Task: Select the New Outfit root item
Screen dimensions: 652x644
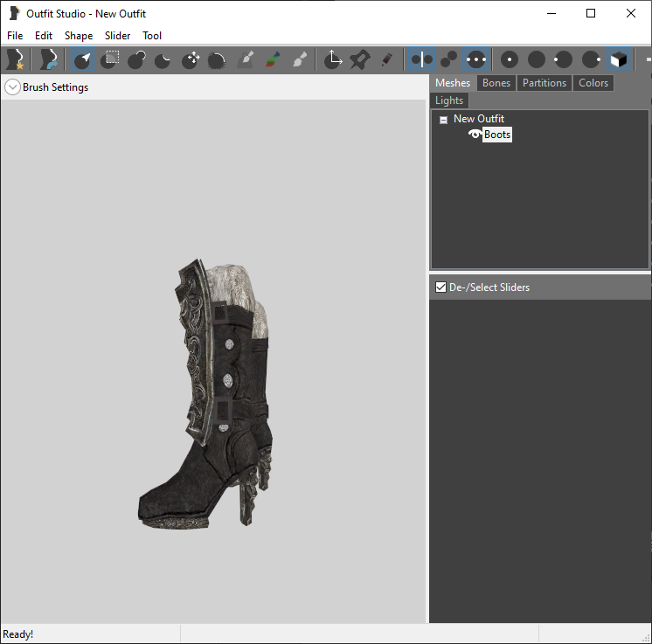Action: coord(479,119)
